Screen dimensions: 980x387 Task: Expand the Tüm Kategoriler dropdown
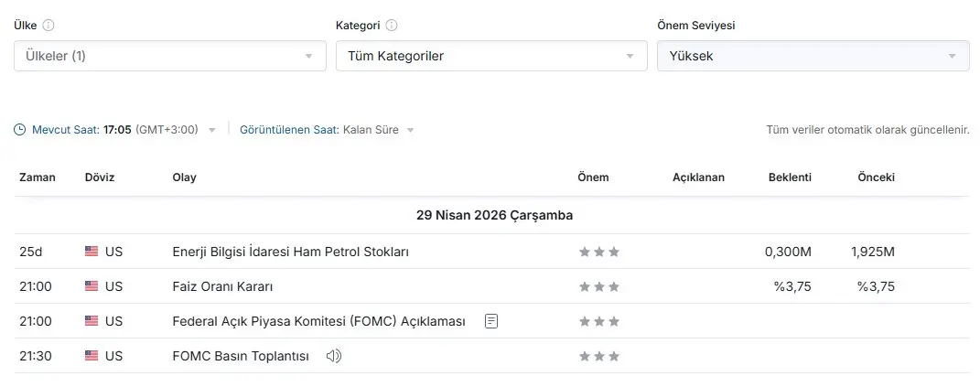pyautogui.click(x=490, y=56)
